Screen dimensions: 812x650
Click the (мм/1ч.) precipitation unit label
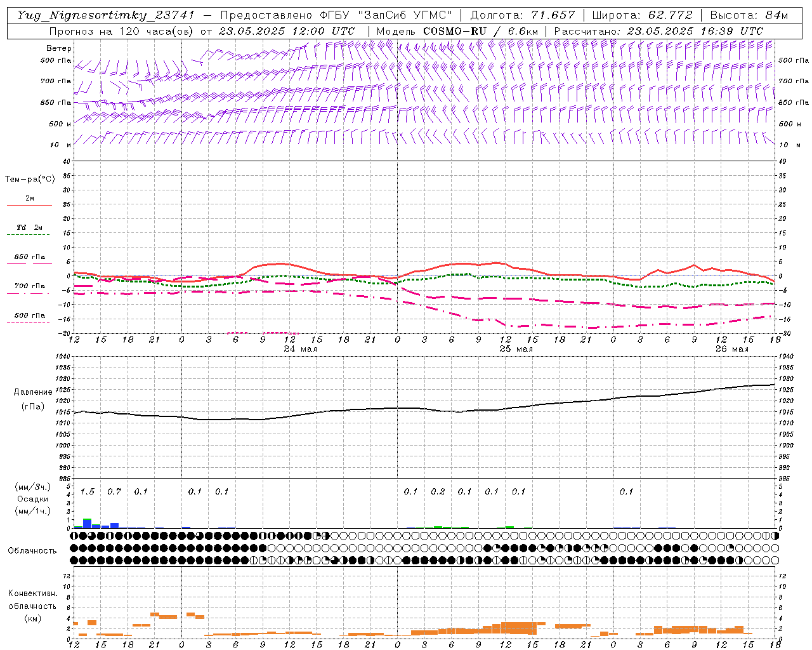pos(34,510)
